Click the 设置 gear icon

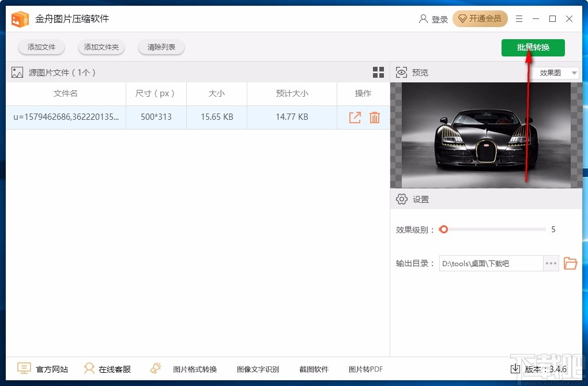(x=402, y=199)
